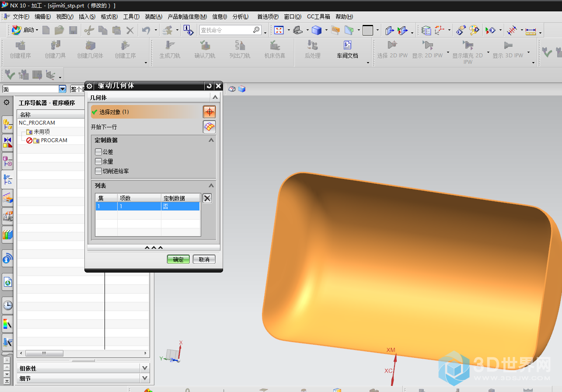Click the 取消 Cancel button
Screen dimensions: 562x392
click(x=204, y=259)
